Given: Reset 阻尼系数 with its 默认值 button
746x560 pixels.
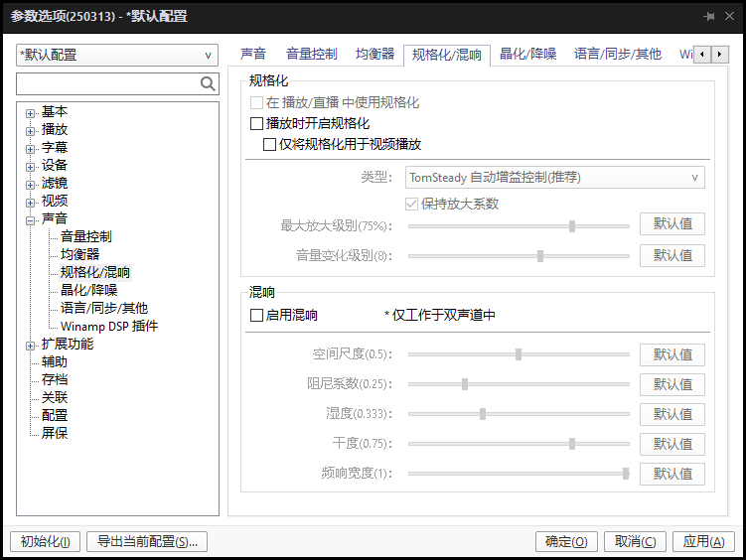Looking at the screenshot, I should (672, 384).
